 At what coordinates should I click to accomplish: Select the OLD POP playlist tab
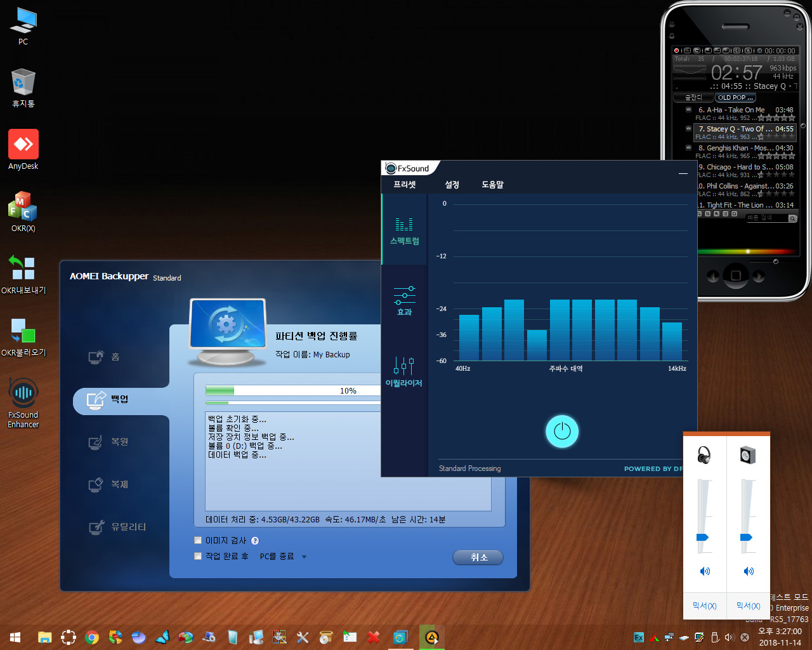click(735, 98)
